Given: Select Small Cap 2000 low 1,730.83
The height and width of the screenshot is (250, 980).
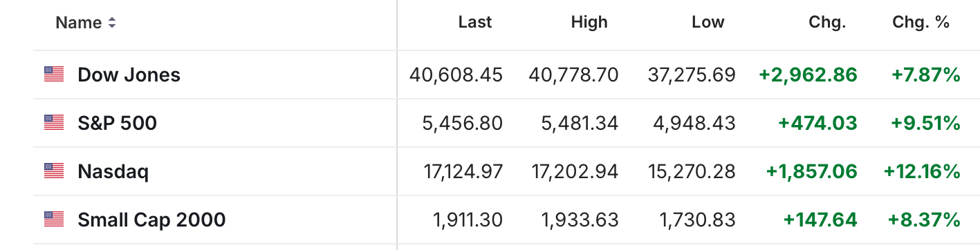Looking at the screenshot, I should point(696,220).
